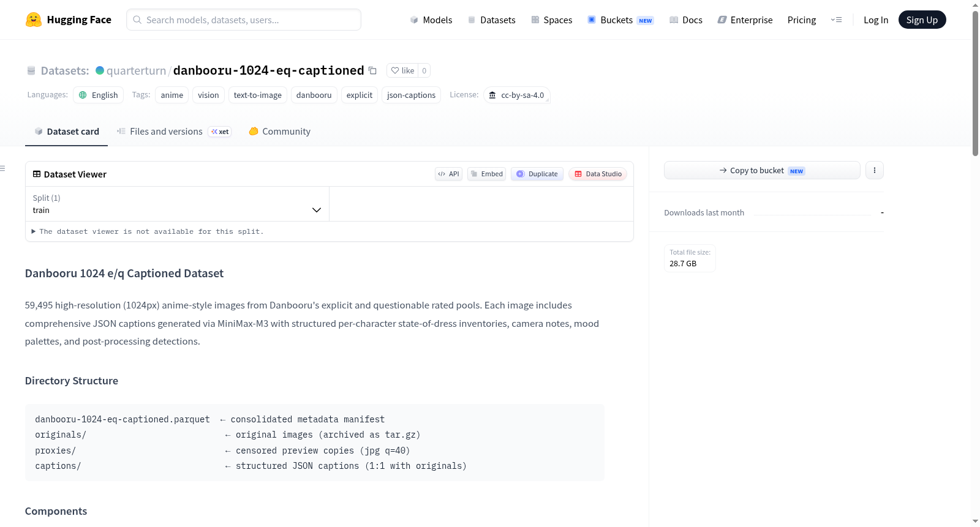Open the cc-by-sa-4.0 license tag
Image resolution: width=980 pixels, height=527 pixels.
517,95
